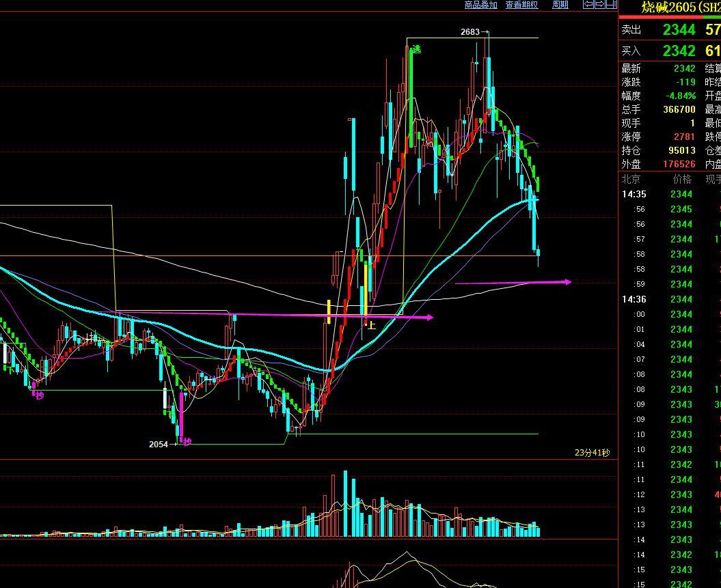Open the 周期 period link
This screenshot has height=588, width=721.
560,5
